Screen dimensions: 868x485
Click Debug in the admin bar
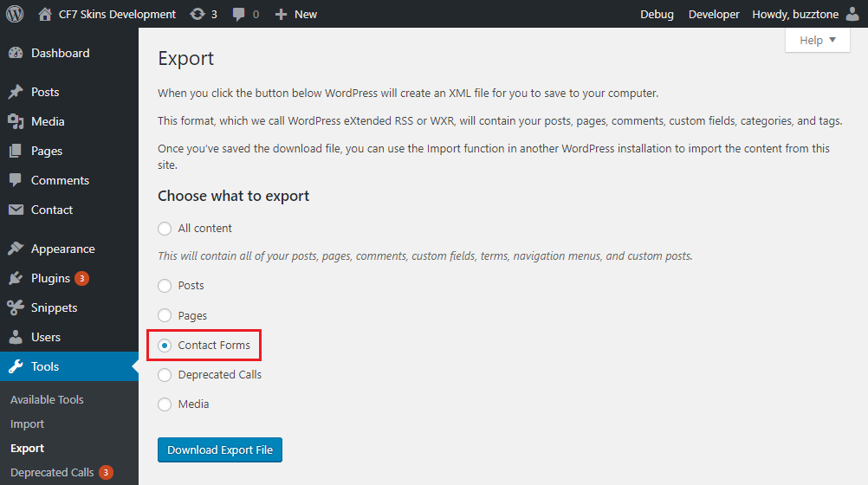[657, 14]
